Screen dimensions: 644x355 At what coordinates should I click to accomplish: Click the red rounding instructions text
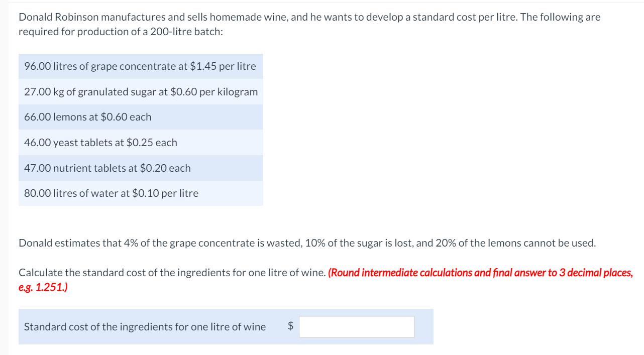coord(480,273)
